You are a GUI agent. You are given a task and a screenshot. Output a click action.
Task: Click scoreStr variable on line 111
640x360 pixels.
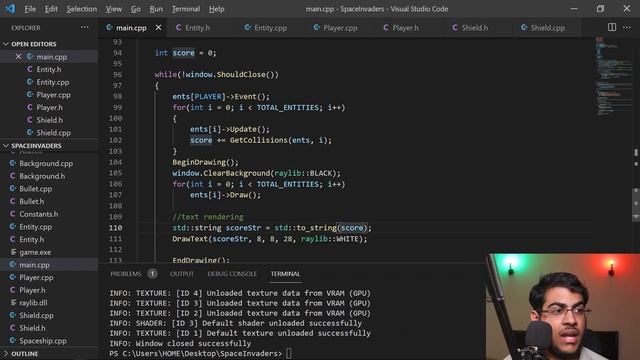tap(230, 239)
